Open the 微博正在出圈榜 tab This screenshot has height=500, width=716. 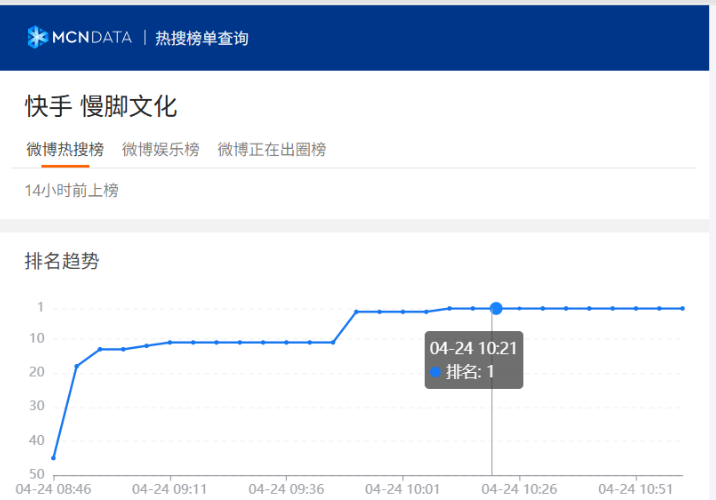click(272, 150)
